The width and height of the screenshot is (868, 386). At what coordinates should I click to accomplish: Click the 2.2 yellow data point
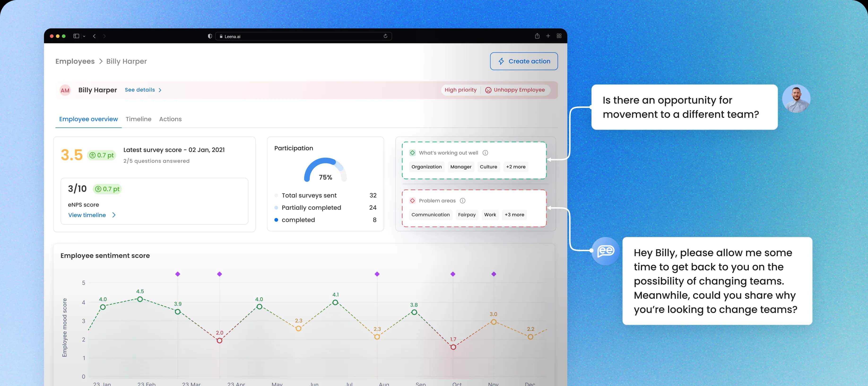coord(530,337)
